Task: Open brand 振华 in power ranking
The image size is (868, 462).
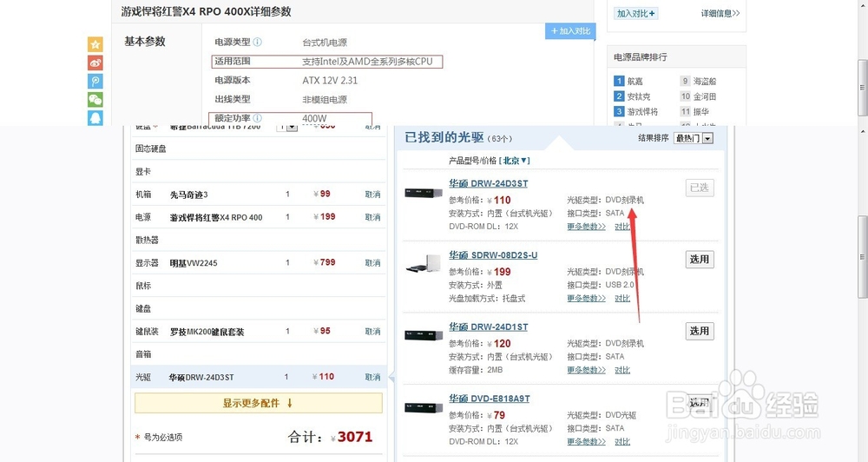Action: pos(700,111)
